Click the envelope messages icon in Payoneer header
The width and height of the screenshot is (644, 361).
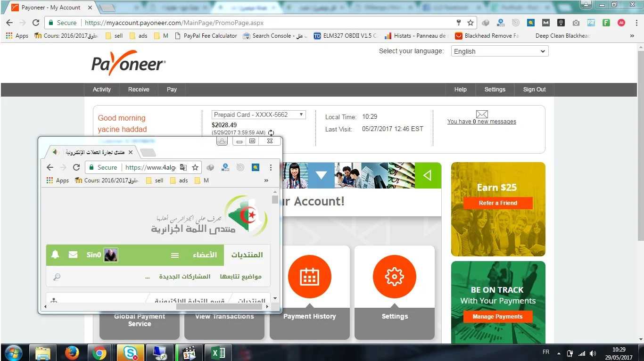point(481,114)
